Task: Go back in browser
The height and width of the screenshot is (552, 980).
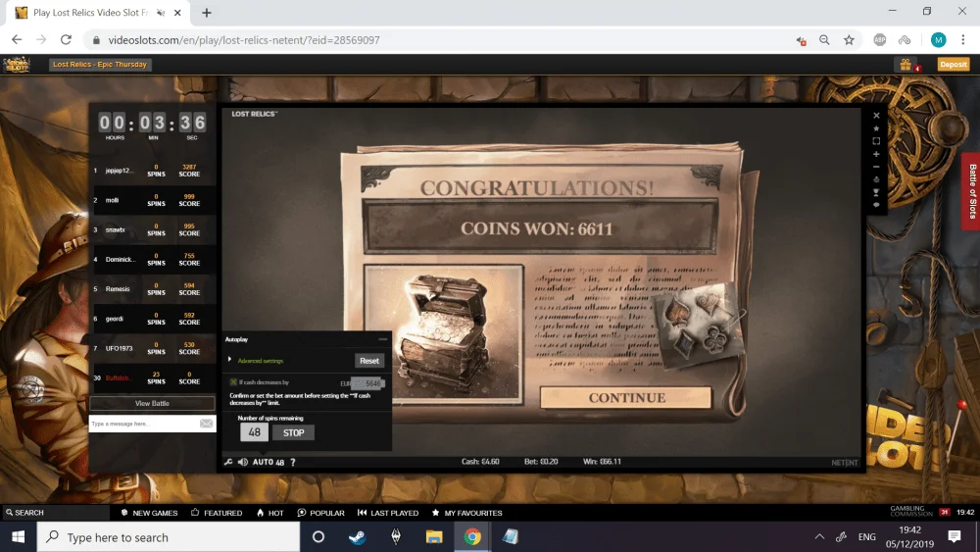Action: (17, 40)
